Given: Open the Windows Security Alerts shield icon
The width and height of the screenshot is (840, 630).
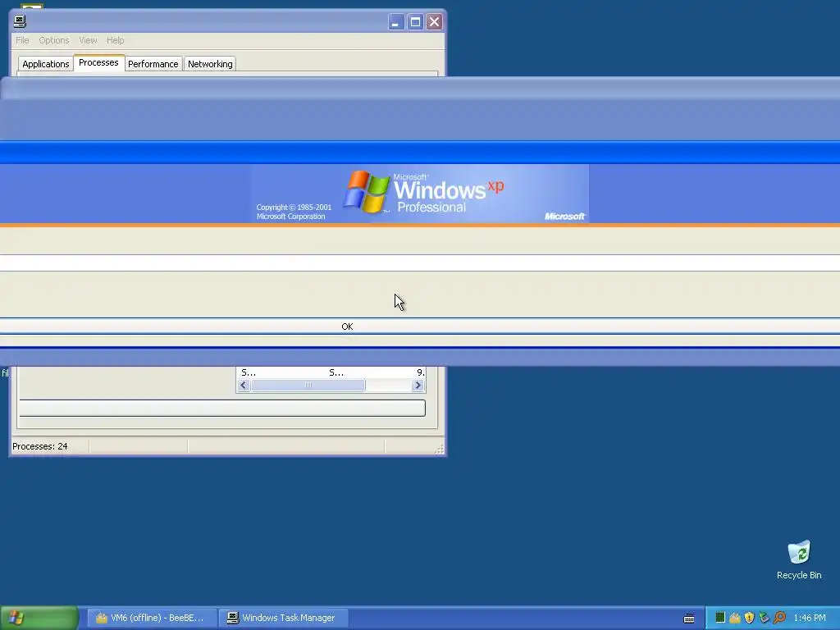Looking at the screenshot, I should pos(749,618).
